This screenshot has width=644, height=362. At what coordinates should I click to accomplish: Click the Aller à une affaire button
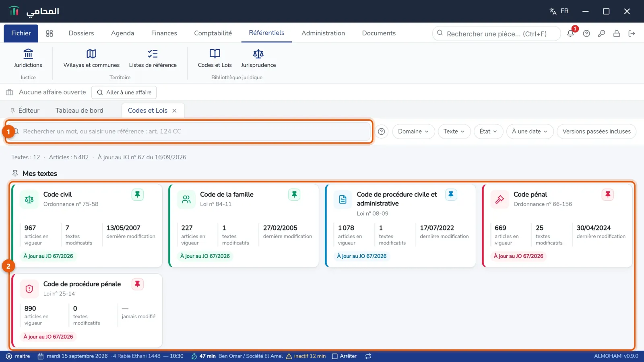(124, 93)
